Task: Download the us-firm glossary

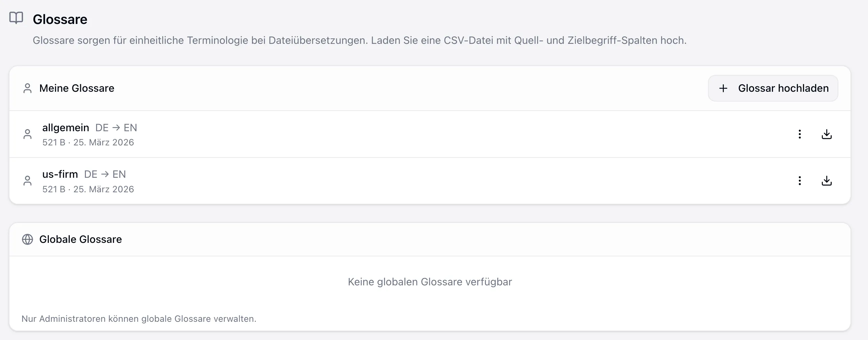Action: click(x=827, y=181)
